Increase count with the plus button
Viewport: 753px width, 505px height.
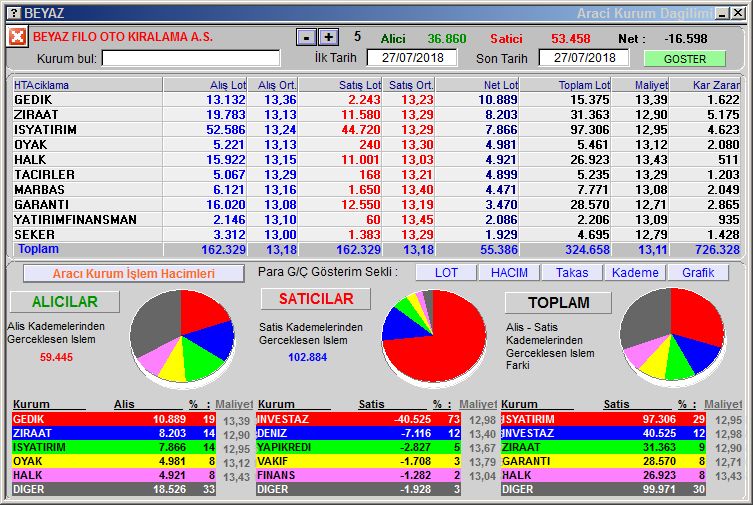(x=329, y=37)
